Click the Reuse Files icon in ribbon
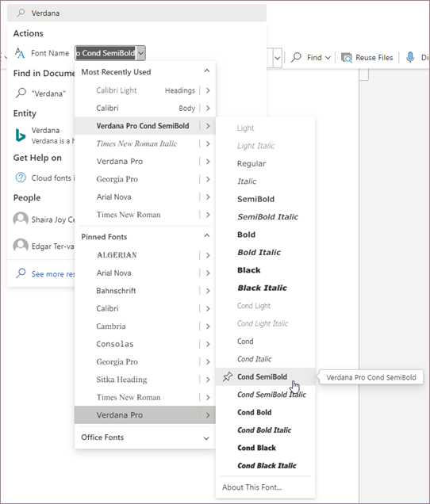 [347, 58]
